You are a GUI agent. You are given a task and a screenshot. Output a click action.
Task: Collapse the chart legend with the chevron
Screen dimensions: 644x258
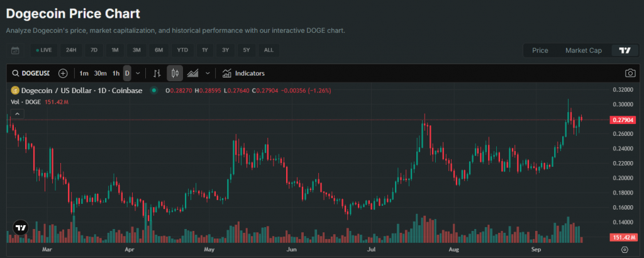(x=17, y=114)
